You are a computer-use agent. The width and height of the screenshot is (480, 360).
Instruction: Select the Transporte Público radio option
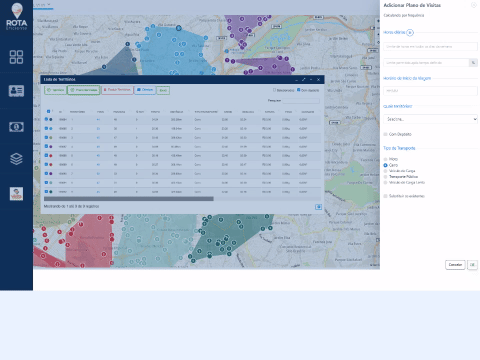click(x=385, y=177)
